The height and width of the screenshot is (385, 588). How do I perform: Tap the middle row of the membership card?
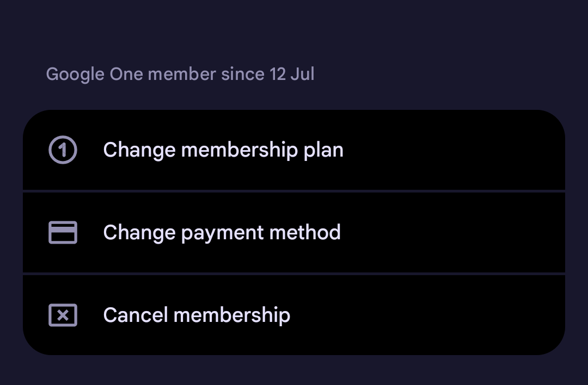tap(294, 233)
